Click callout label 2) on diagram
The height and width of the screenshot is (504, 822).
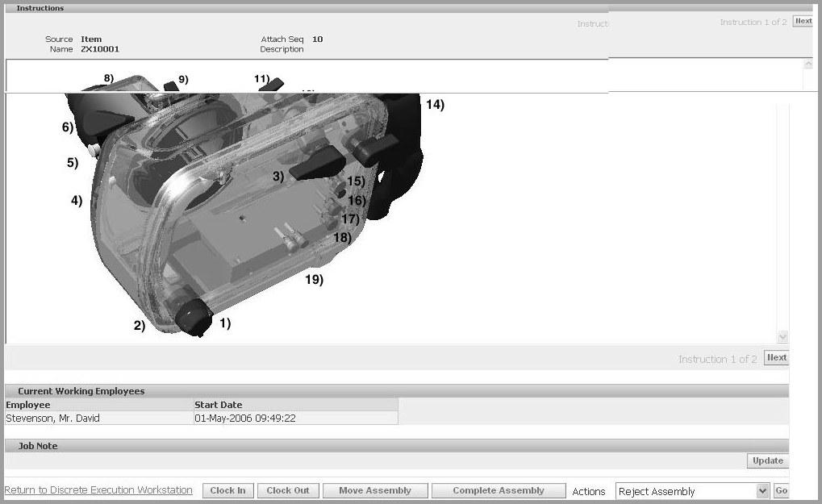pyautogui.click(x=140, y=325)
